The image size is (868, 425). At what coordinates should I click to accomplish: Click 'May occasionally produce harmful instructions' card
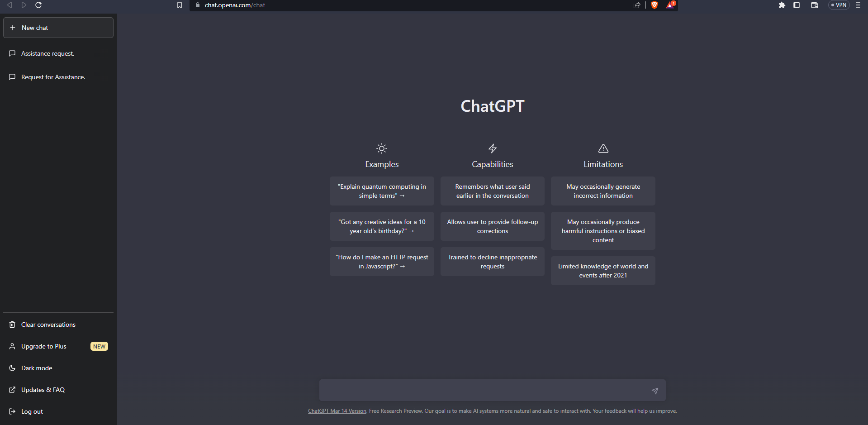click(603, 231)
